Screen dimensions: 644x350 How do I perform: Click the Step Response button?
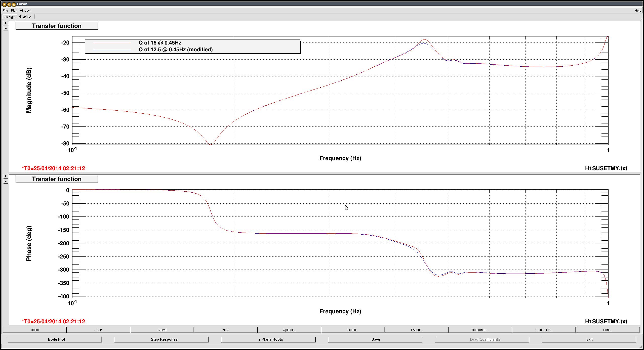(x=162, y=339)
